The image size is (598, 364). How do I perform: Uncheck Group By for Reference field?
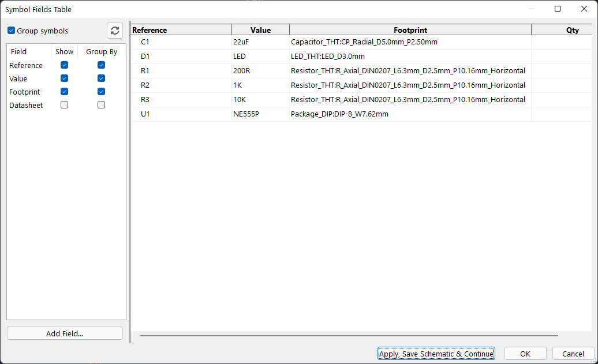pyautogui.click(x=101, y=65)
